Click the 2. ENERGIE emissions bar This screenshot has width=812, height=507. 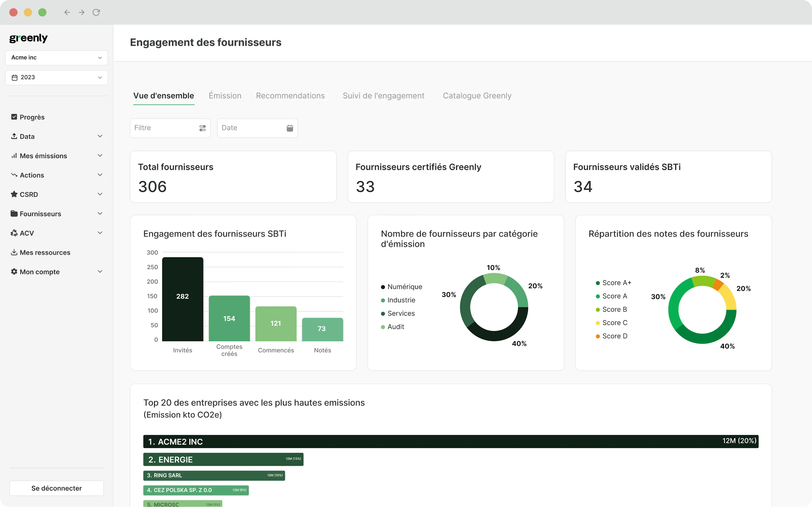coord(223,459)
